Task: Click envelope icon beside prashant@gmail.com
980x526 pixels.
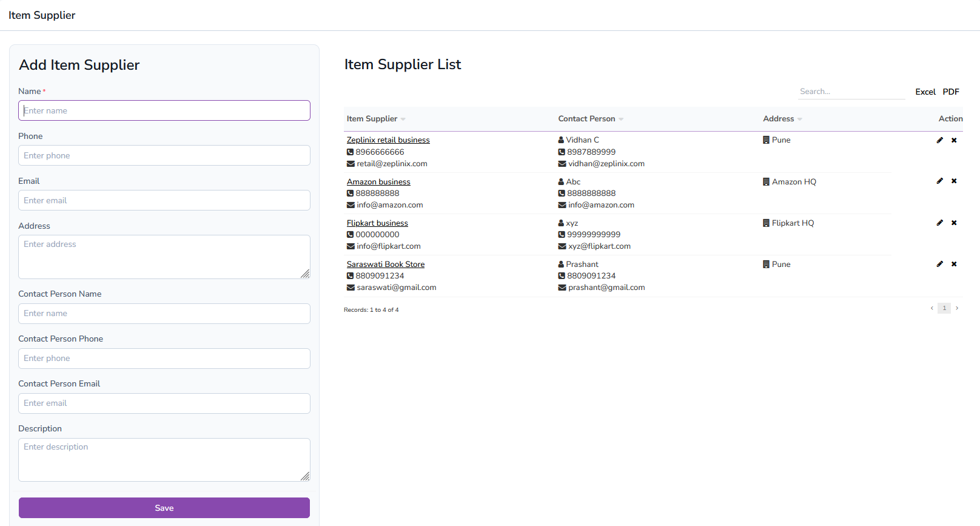Action: (562, 288)
